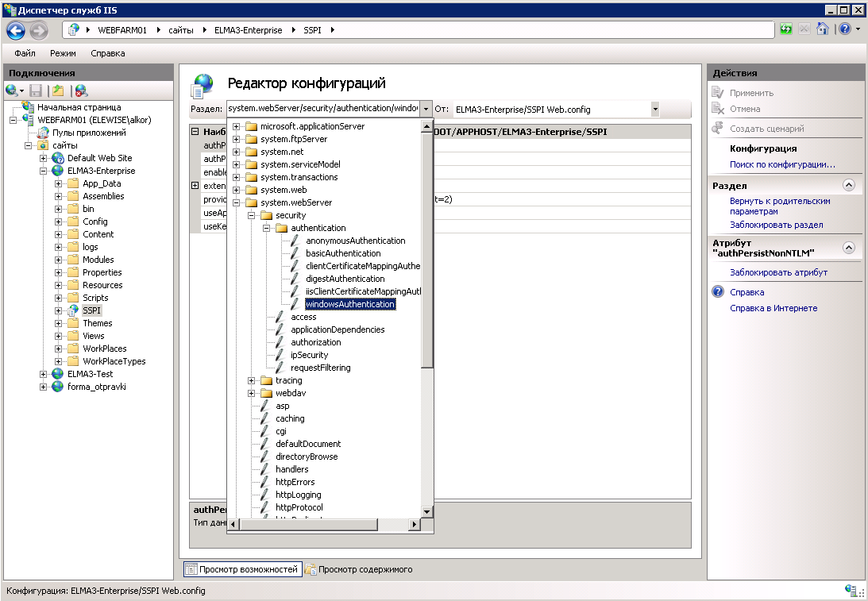
Task: Select anonymousAuthentication section in the tree
Action: [355, 241]
